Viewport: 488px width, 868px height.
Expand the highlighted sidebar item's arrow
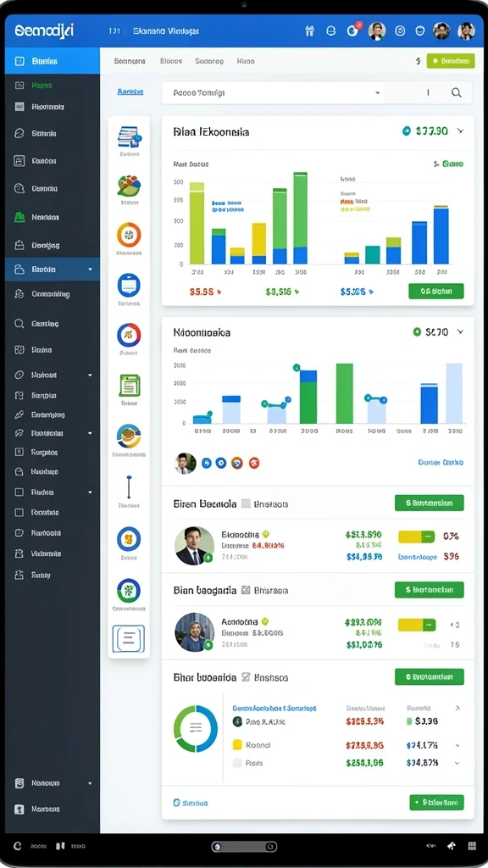(x=90, y=270)
